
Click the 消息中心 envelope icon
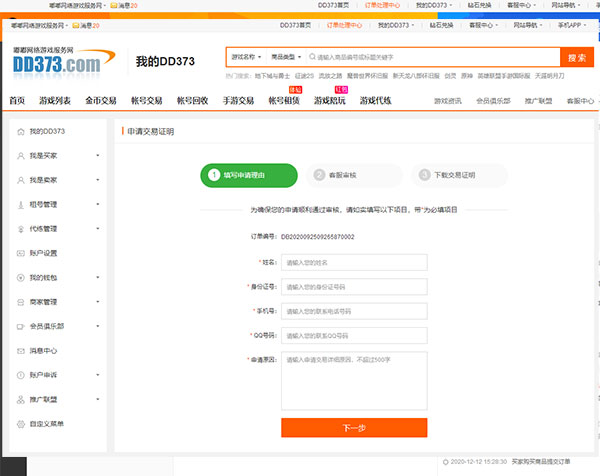pyautogui.click(x=20, y=351)
